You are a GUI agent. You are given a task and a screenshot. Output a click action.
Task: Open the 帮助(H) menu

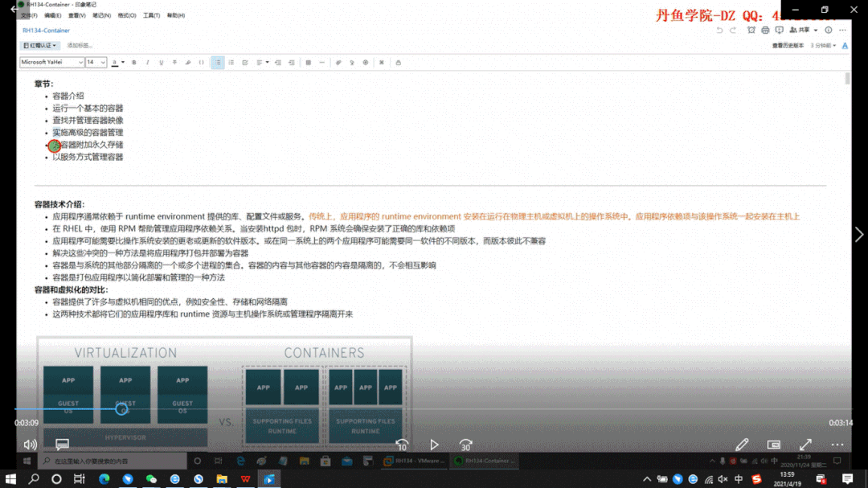(175, 15)
